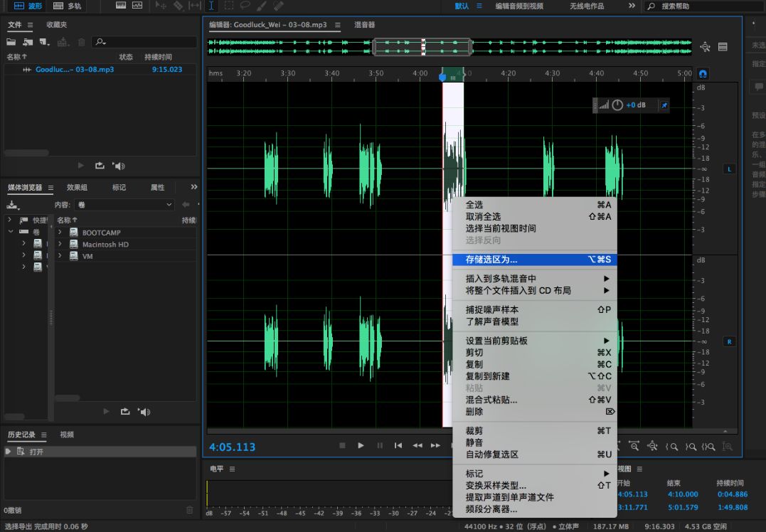Adjust the +0 dB volume knob
Screen dimensions: 766x532
tap(617, 105)
